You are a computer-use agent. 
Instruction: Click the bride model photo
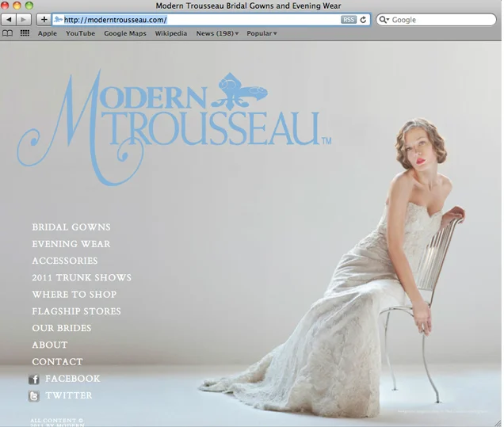pyautogui.click(x=333, y=267)
